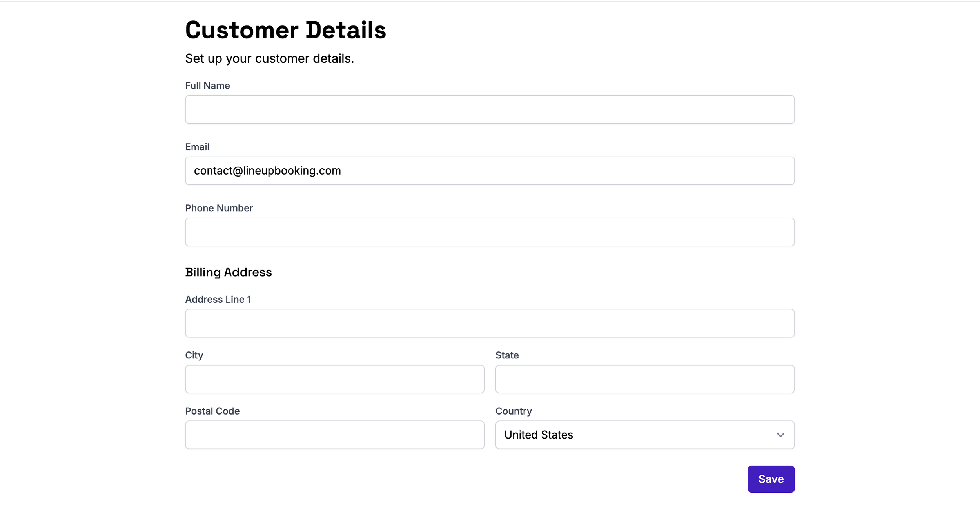This screenshot has height=515, width=980.
Task: Focus the City input field
Action: point(334,379)
